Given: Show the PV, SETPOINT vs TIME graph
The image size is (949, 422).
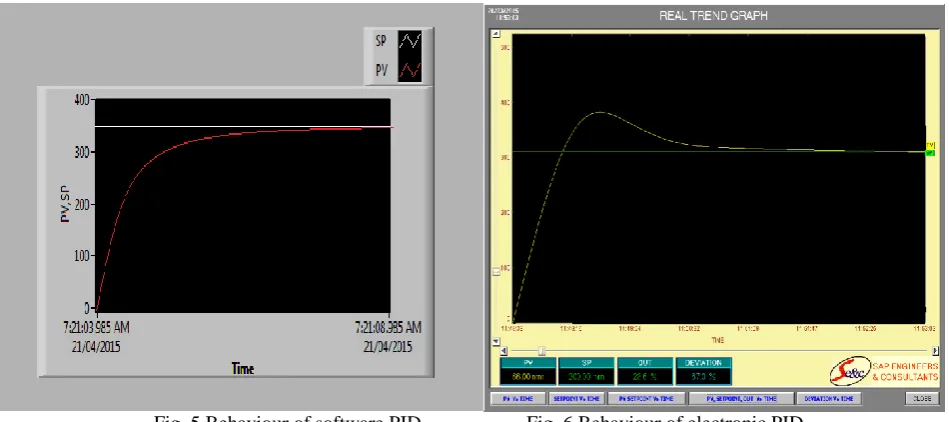Looking at the screenshot, I should pyautogui.click(x=646, y=399).
